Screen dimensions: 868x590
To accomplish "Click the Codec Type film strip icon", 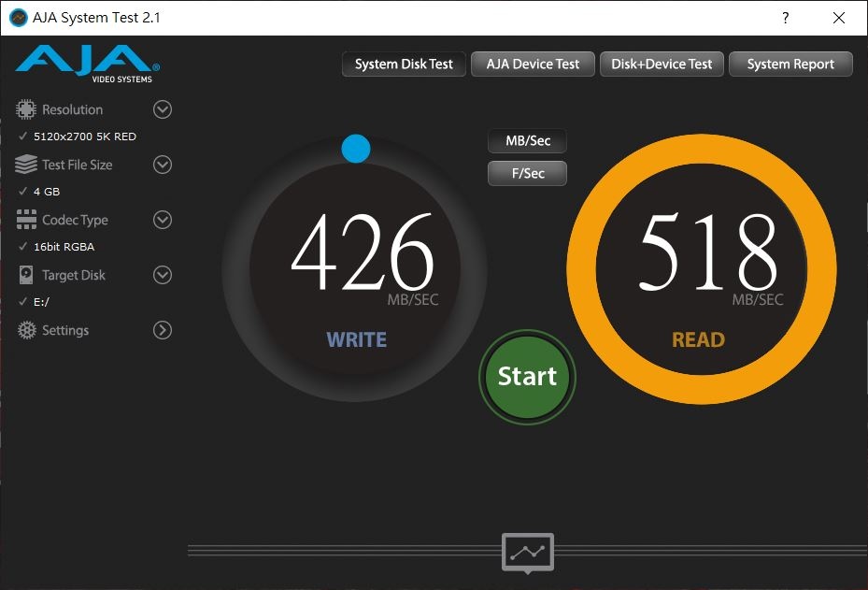I will click(26, 220).
